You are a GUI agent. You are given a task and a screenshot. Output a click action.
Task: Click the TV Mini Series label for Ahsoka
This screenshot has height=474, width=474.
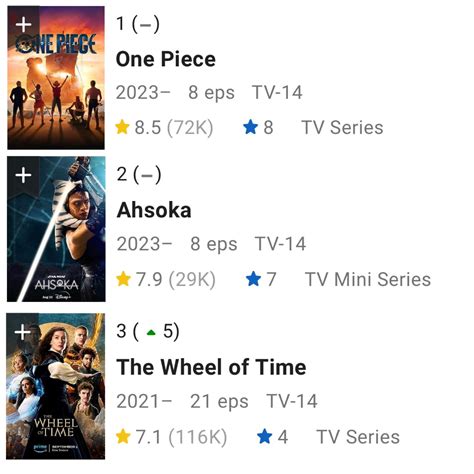[x=368, y=279]
